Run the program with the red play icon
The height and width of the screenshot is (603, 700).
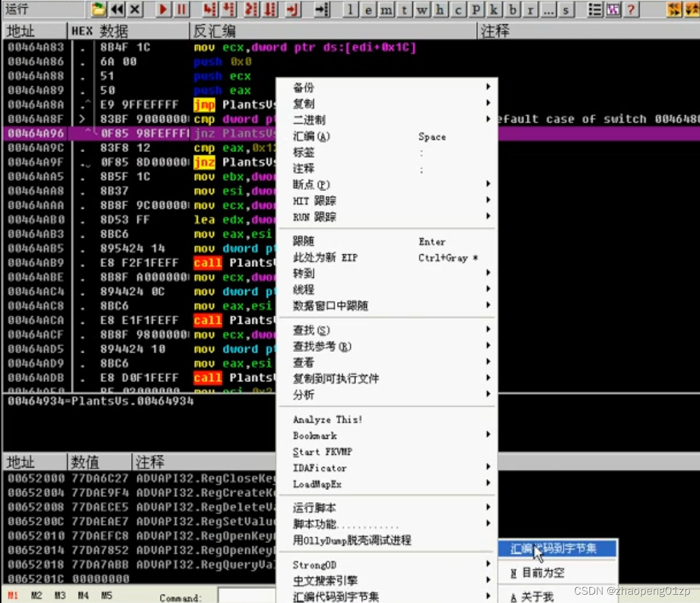pos(163,9)
